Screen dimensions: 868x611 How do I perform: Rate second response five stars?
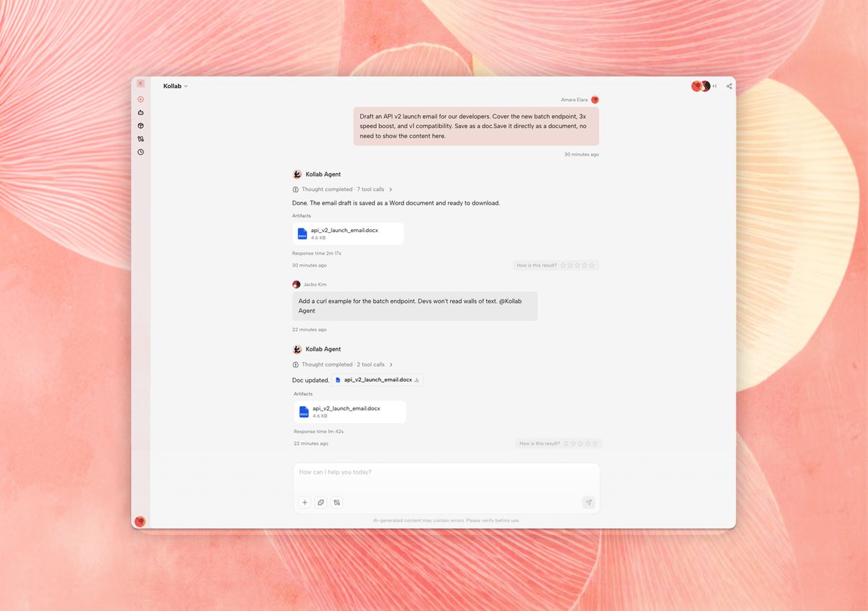(x=595, y=443)
